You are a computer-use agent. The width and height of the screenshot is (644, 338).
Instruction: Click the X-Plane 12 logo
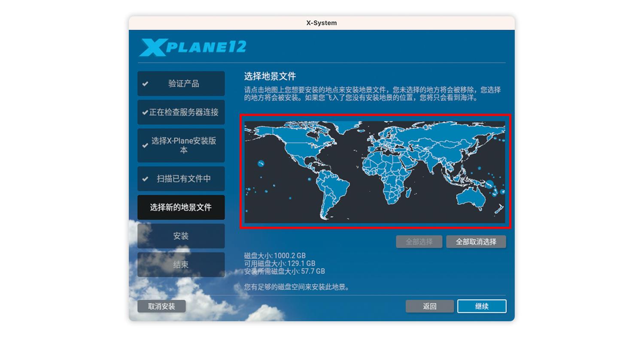tap(192, 47)
